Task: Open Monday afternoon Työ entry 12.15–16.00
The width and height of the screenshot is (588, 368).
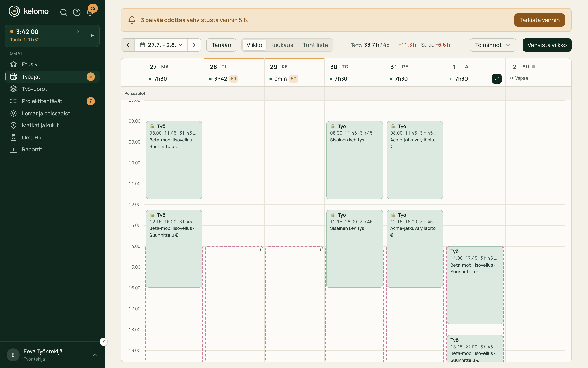Action: coord(174,249)
